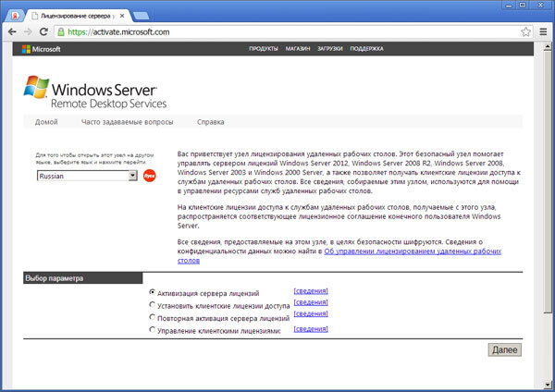
Task: Go back with the browser back arrow
Action: pyautogui.click(x=12, y=31)
